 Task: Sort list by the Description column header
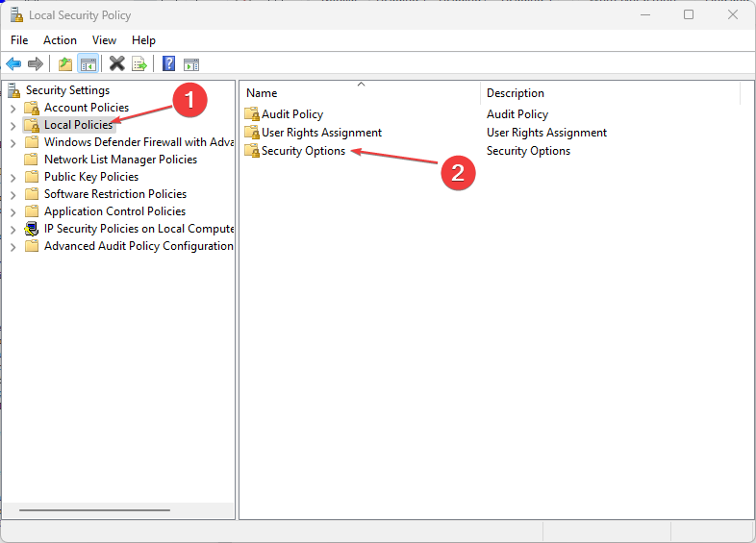[611, 92]
